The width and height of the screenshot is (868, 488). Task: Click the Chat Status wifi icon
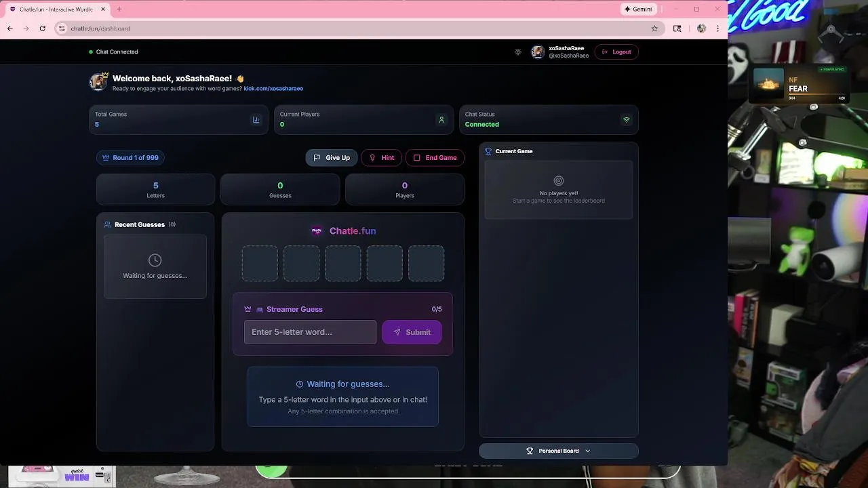click(x=627, y=120)
